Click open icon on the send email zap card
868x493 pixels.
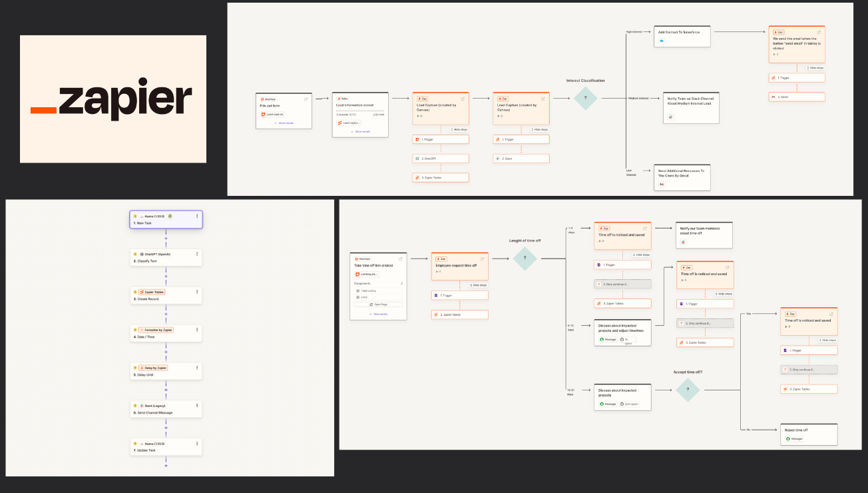(x=819, y=32)
